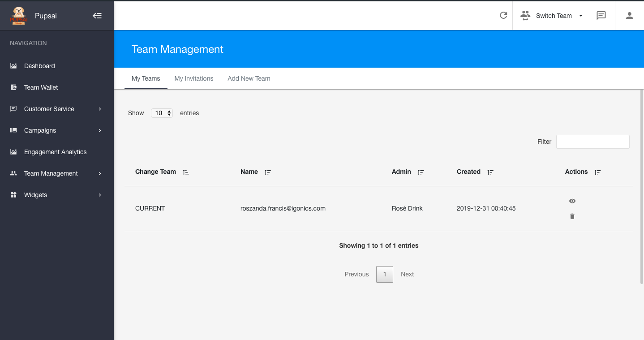The image size is (644, 340).
Task: Click the Next pagination link
Action: [407, 274]
